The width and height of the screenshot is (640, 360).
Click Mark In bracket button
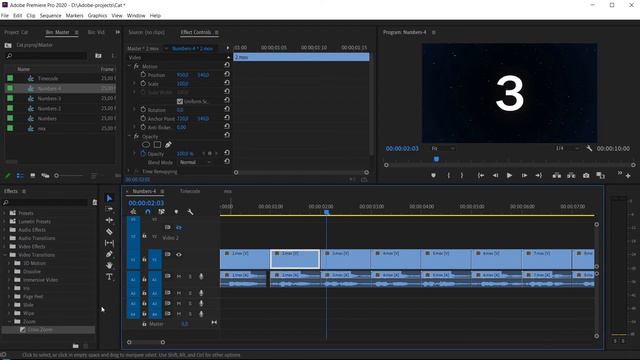[449, 176]
